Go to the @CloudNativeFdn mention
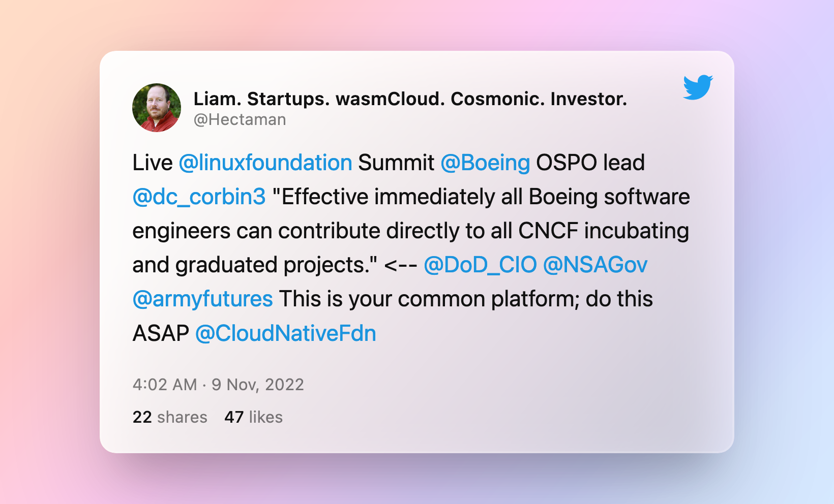Screen dimensions: 834x504 285,334
